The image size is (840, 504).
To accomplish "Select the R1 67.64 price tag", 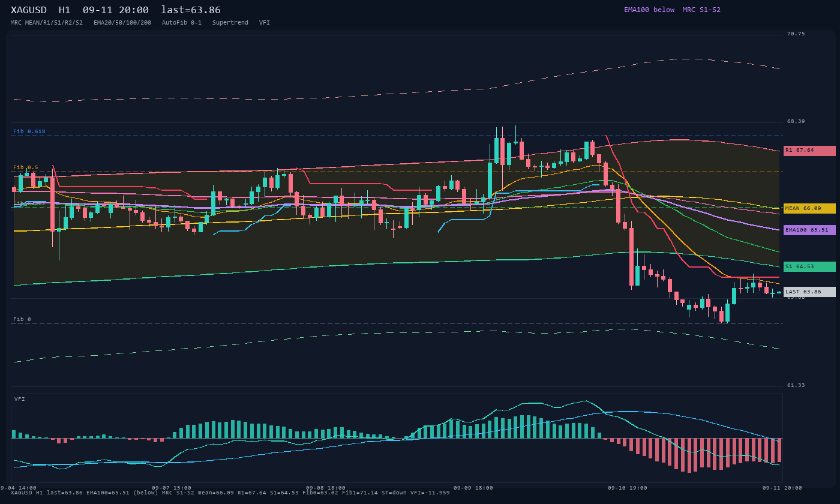I will (x=809, y=151).
